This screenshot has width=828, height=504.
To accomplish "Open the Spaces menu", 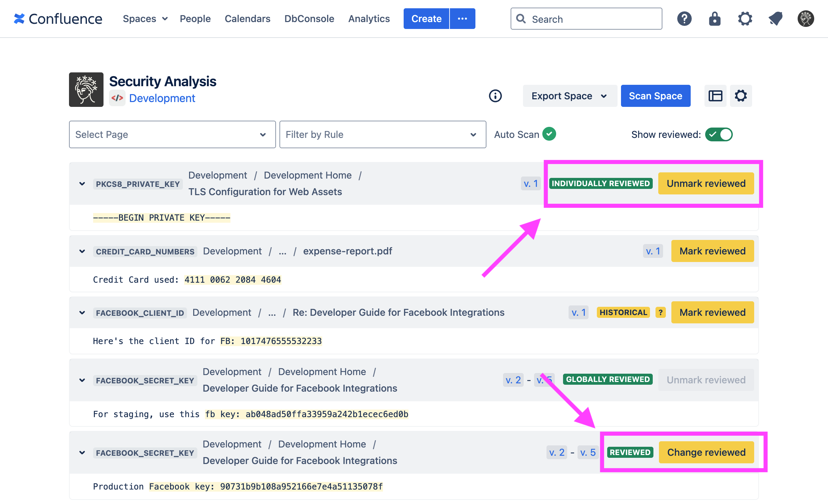I will [145, 19].
